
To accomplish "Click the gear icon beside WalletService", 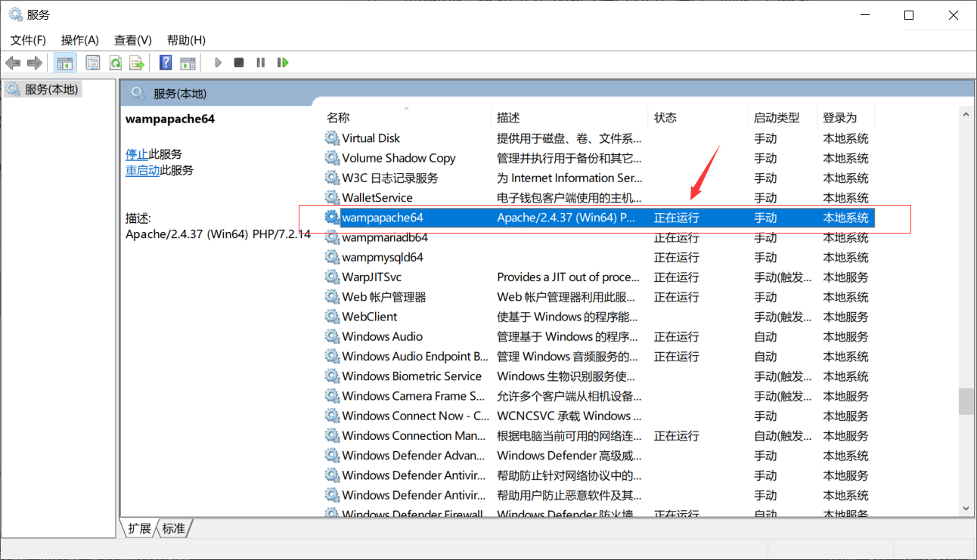I will [x=332, y=197].
